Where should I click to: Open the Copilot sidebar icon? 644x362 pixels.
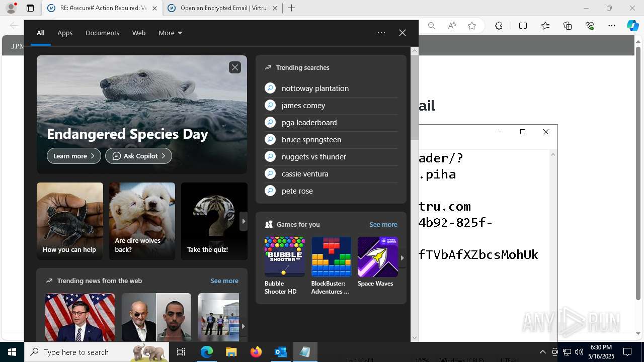(632, 26)
